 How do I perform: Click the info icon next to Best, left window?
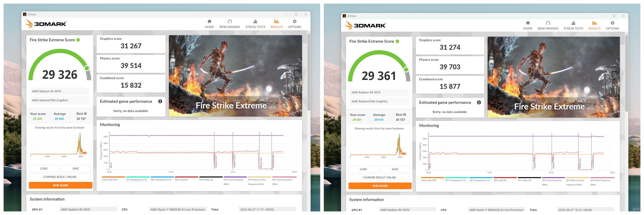[x=85, y=114]
